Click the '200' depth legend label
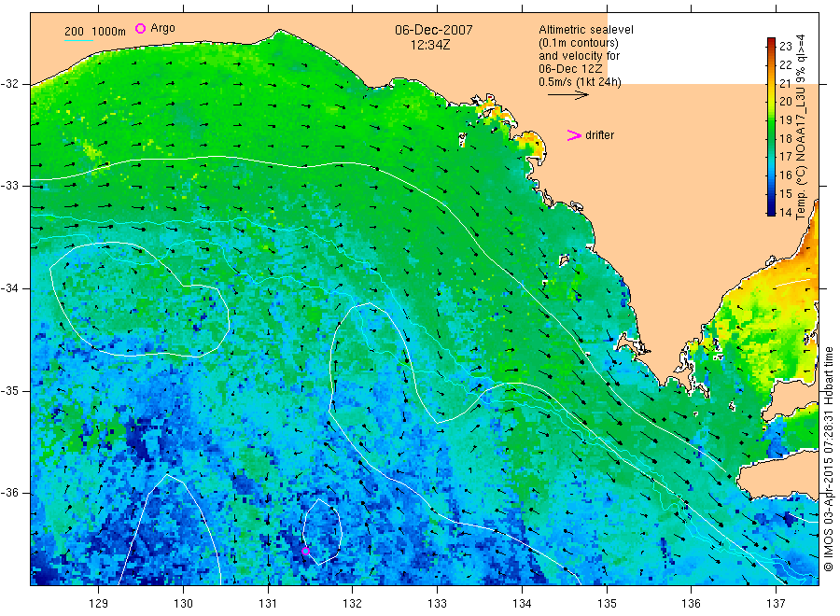The height and width of the screenshot is (616, 840). pyautogui.click(x=74, y=32)
